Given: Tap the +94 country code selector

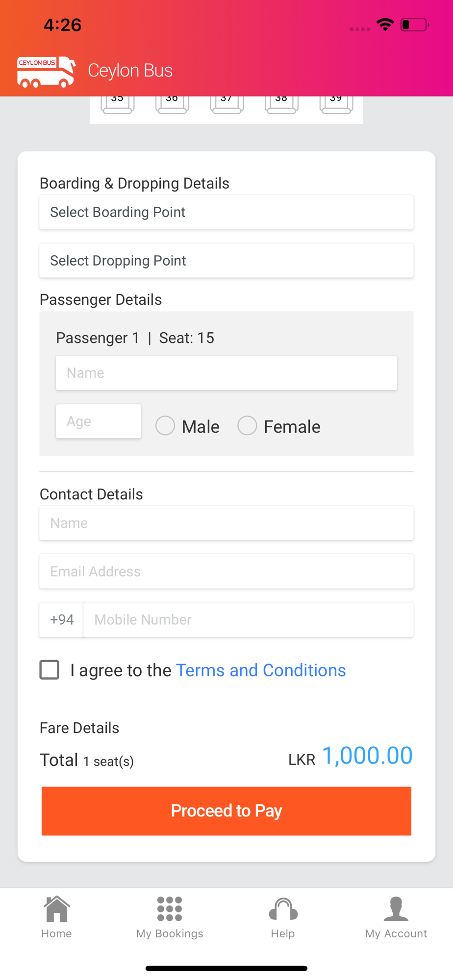Looking at the screenshot, I should 62,620.
